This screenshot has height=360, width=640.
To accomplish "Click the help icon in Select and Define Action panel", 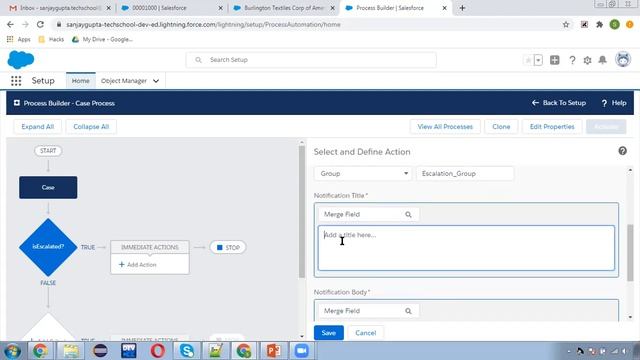I will [x=622, y=151].
